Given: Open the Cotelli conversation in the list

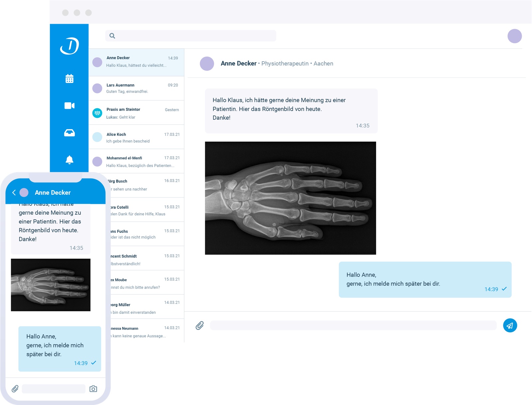Looking at the screenshot, I should click(147, 210).
